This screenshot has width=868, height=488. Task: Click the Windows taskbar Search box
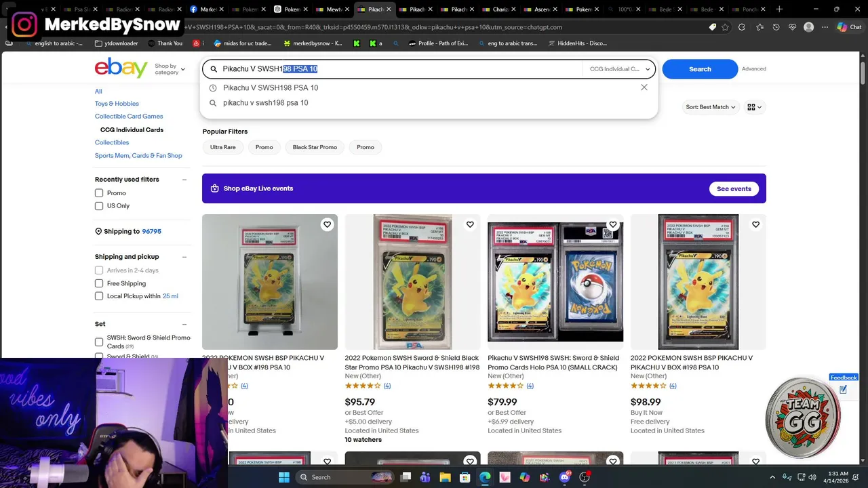[345, 477]
